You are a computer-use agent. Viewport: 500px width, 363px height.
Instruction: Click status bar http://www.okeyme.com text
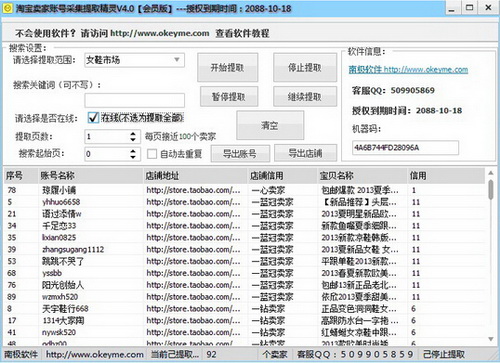95,354
